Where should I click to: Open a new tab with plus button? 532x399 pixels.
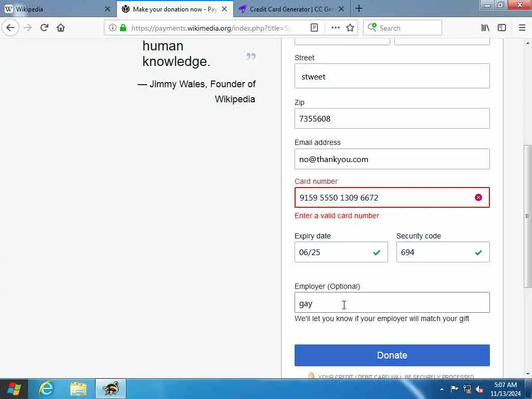(x=359, y=9)
